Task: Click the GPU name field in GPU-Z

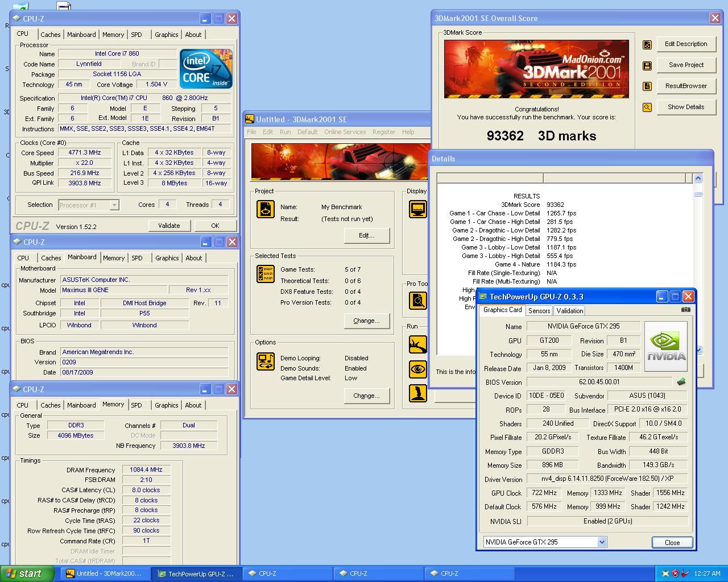Action: pyautogui.click(x=584, y=326)
